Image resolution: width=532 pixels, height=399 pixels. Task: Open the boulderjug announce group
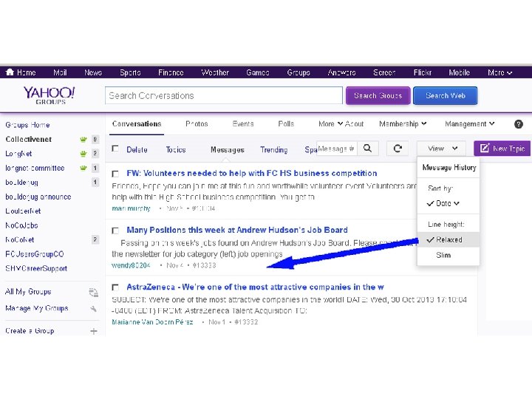pyautogui.click(x=38, y=197)
